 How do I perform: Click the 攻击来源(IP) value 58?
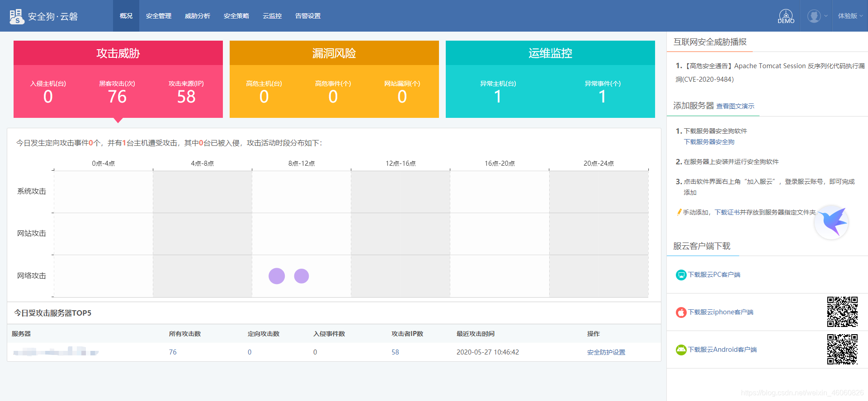pyautogui.click(x=186, y=97)
